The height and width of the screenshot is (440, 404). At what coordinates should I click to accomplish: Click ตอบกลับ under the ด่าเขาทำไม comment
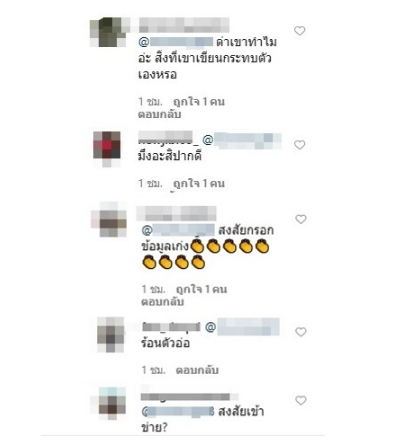(x=159, y=114)
